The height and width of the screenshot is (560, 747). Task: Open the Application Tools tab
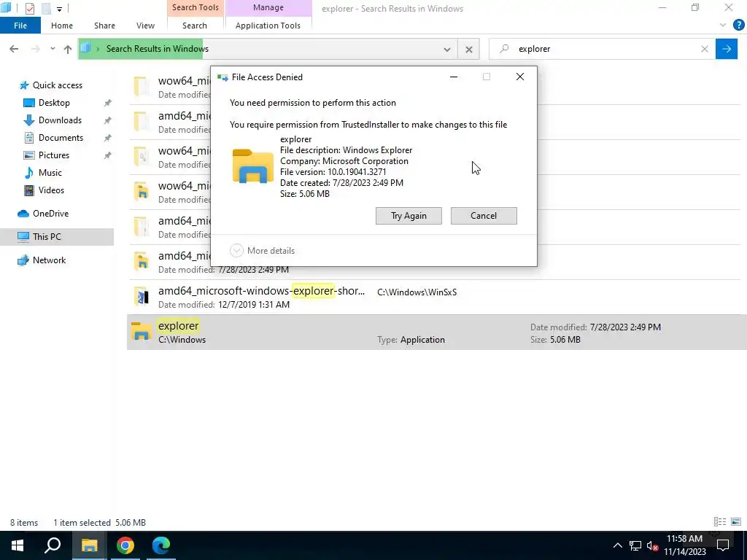click(x=268, y=26)
